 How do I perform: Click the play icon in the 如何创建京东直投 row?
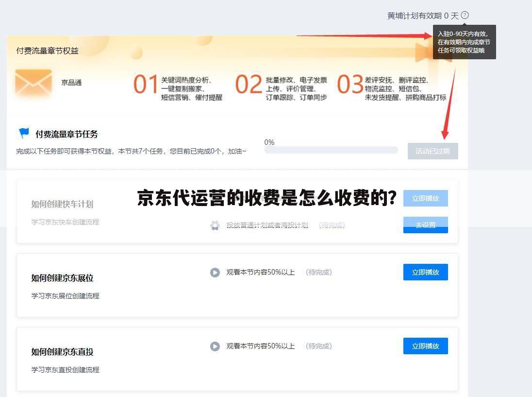pos(215,346)
